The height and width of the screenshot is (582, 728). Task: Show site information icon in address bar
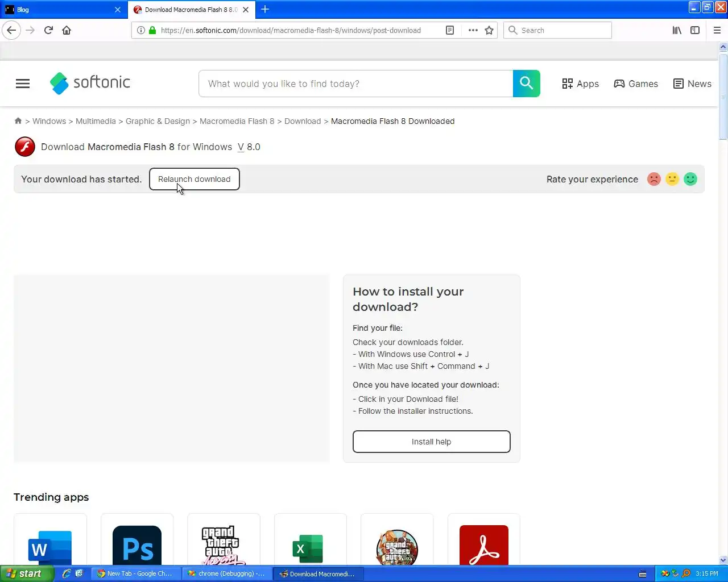pyautogui.click(x=140, y=30)
